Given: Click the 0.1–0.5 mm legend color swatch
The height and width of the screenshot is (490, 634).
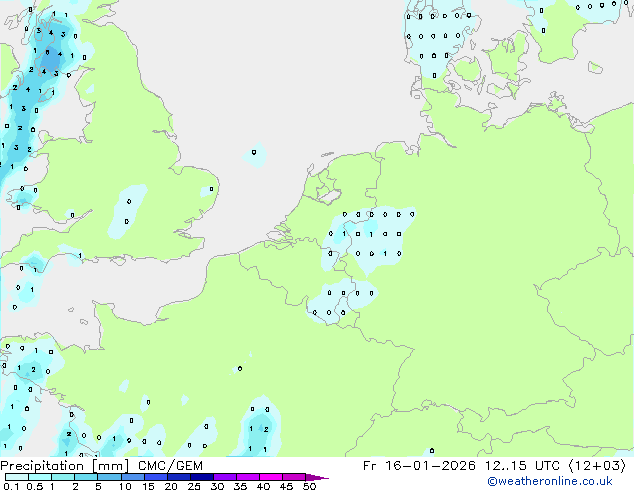Looking at the screenshot, I should pyautogui.click(x=17, y=477).
